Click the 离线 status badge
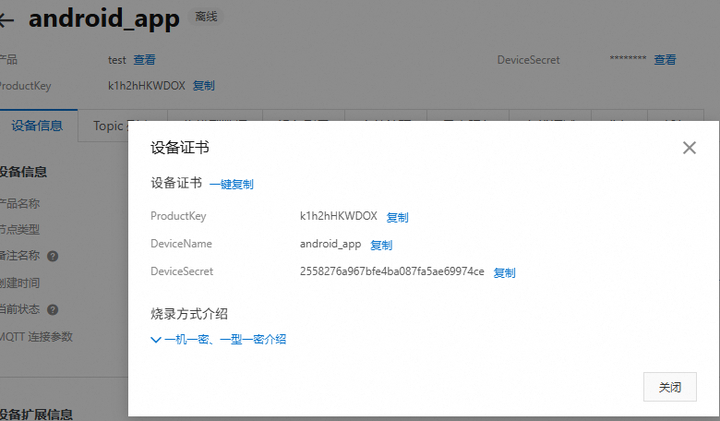Screen dimensions: 720x421 click(206, 17)
